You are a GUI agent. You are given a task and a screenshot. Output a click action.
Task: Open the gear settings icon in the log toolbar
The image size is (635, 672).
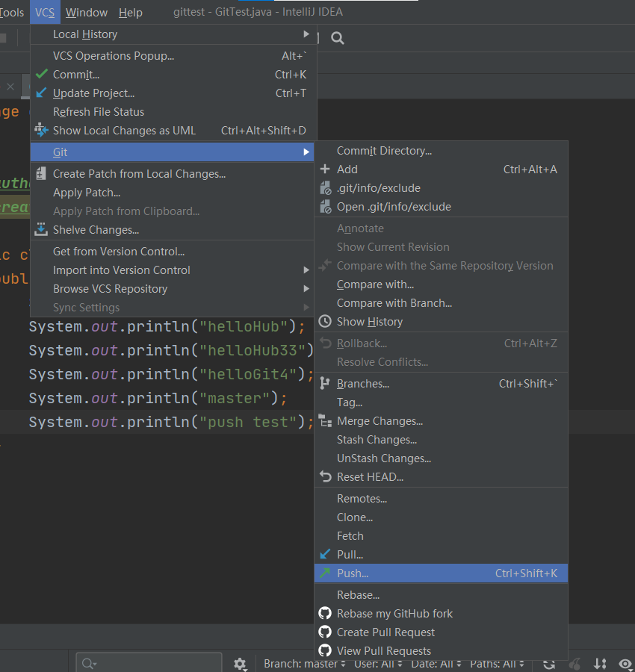click(240, 665)
